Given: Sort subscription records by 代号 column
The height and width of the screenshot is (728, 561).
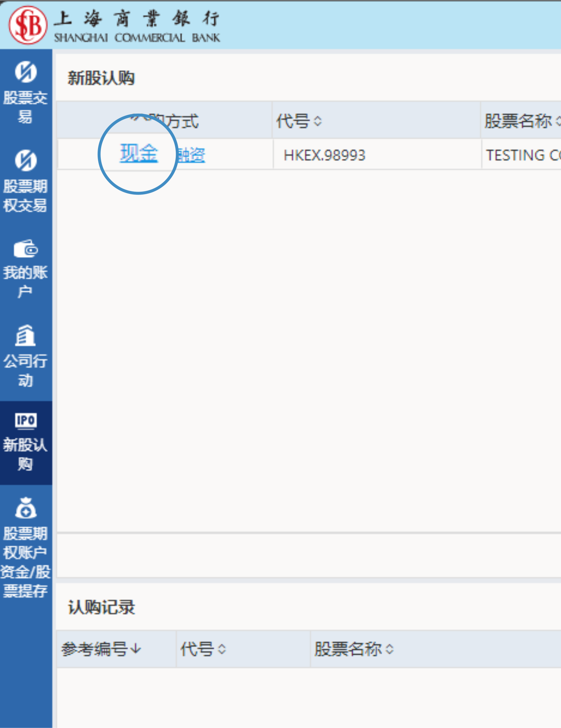Looking at the screenshot, I should [x=203, y=649].
